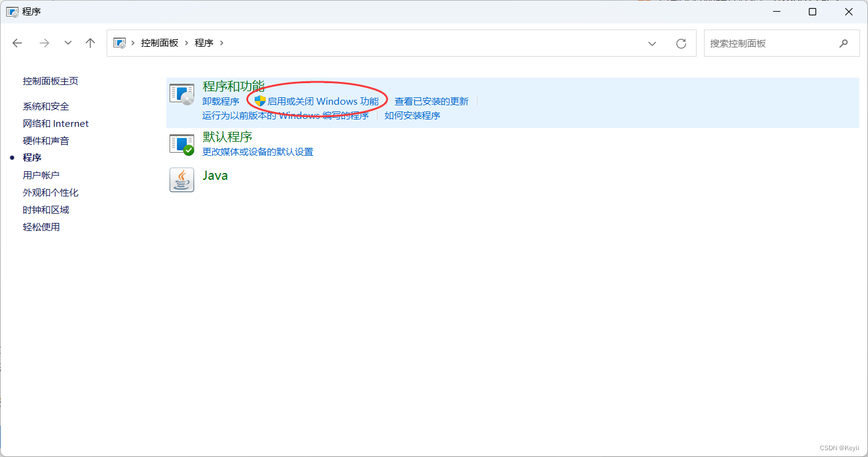Open the Java heading link
Viewport: 868px width, 457px height.
tap(215, 176)
